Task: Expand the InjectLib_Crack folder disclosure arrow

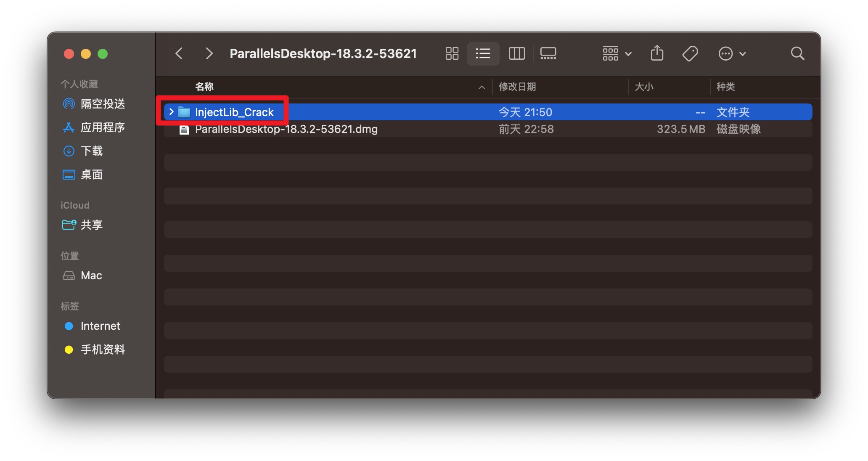Action: (x=171, y=112)
